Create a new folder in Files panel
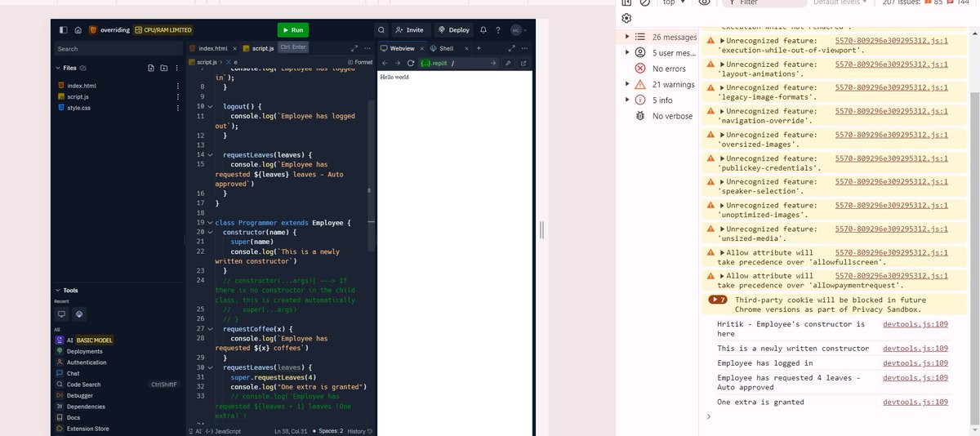 (164, 68)
